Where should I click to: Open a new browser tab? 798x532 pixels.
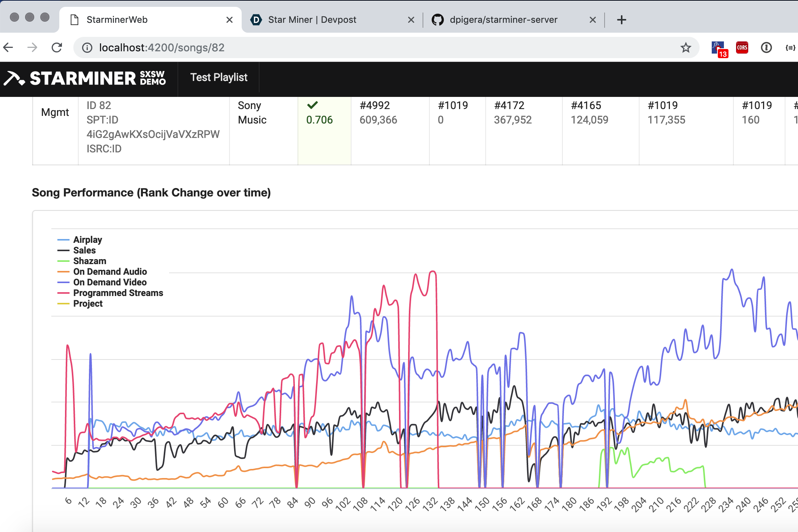point(622,20)
